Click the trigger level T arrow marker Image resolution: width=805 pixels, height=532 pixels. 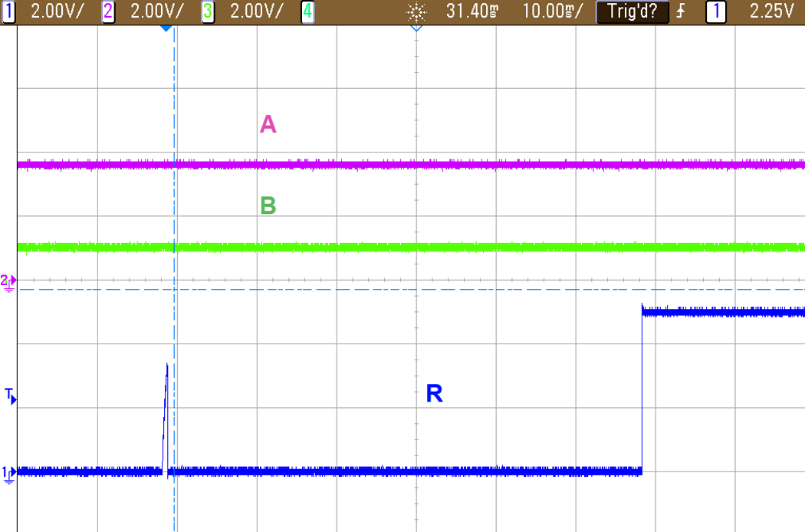click(x=8, y=396)
